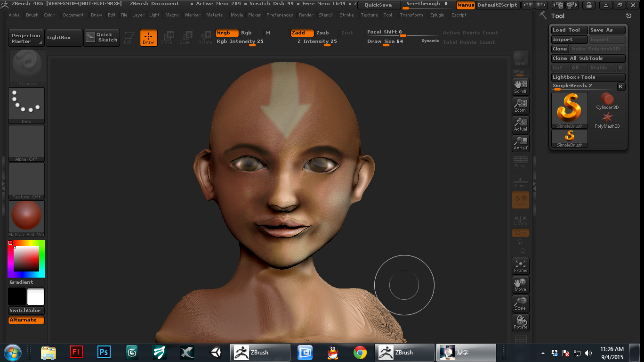
Task: Click the Move view icon on right shelf
Action: click(x=520, y=285)
